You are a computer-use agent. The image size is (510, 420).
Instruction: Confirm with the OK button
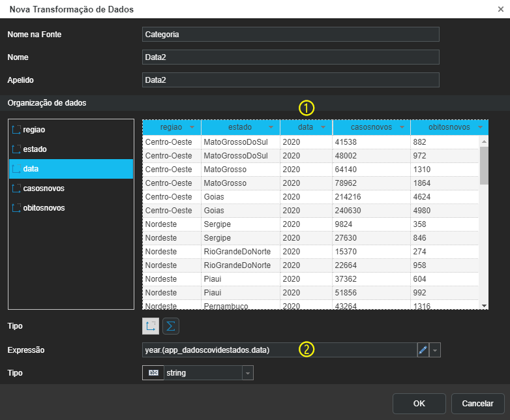pos(419,404)
